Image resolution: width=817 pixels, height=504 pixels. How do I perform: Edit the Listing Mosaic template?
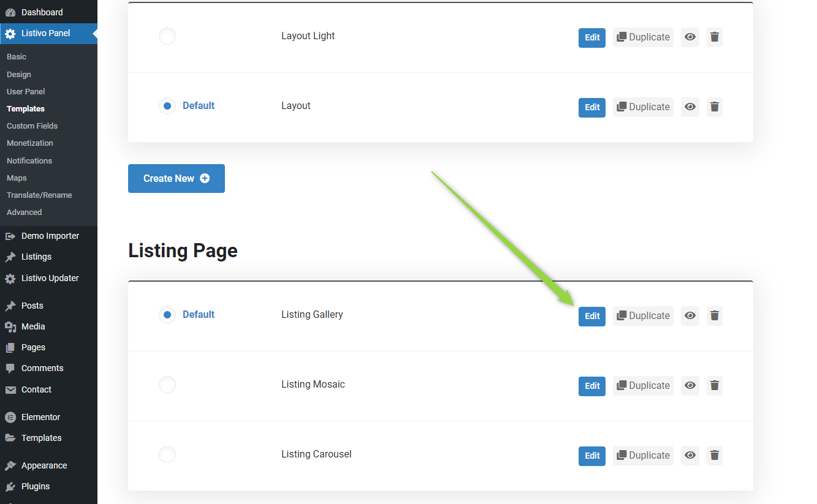(592, 386)
